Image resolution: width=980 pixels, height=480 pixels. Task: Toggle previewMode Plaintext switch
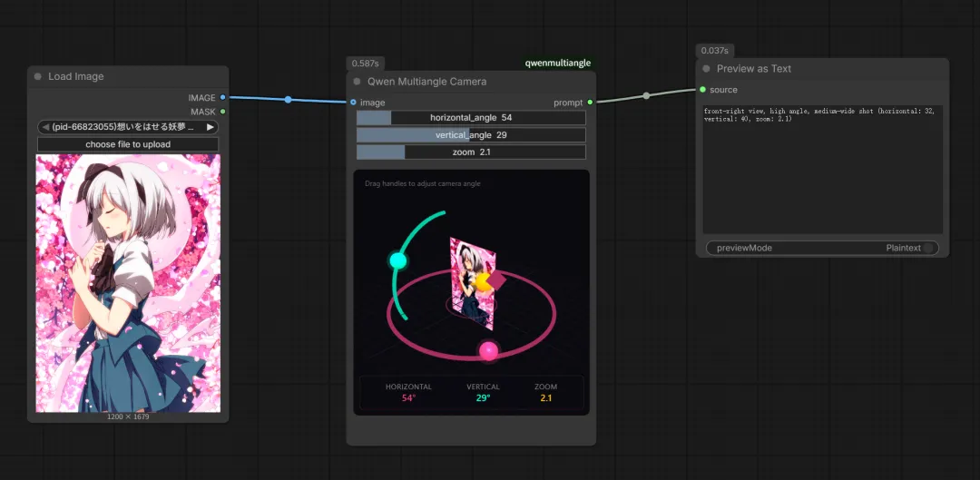(x=928, y=248)
